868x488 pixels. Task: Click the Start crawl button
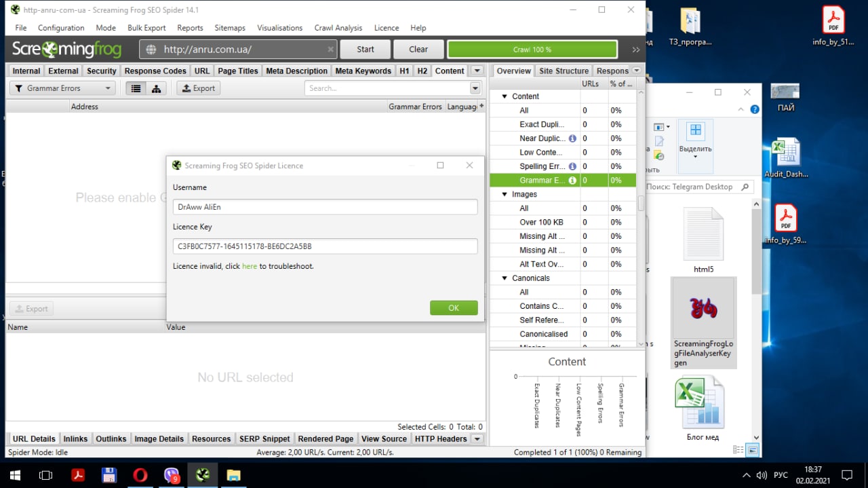tap(366, 50)
